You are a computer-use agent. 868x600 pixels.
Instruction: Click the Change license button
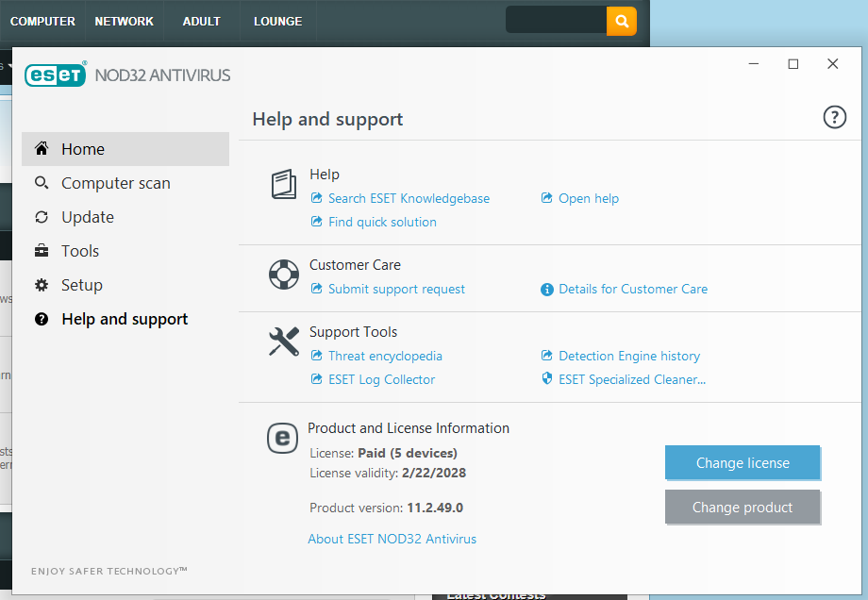click(743, 462)
